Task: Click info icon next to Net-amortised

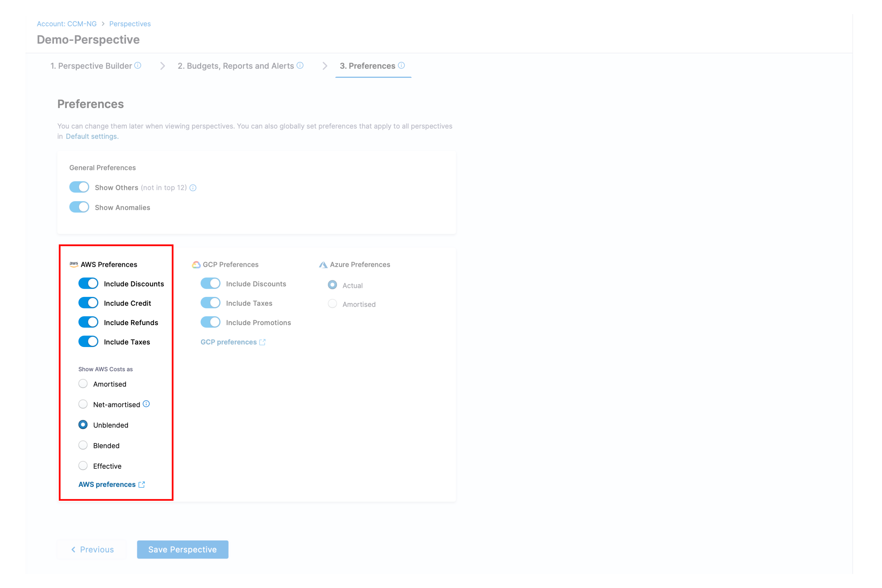Action: [x=146, y=404]
